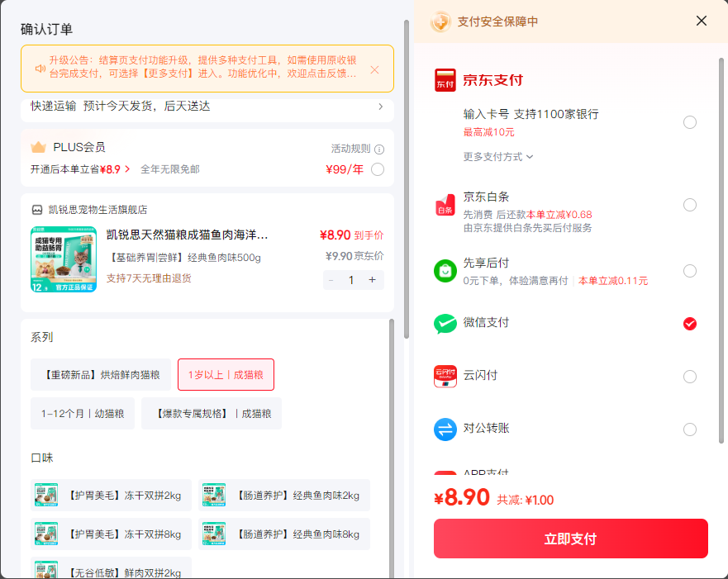Image resolution: width=728 pixels, height=579 pixels.
Task: Open the cat food product thumbnail
Action: [64, 259]
